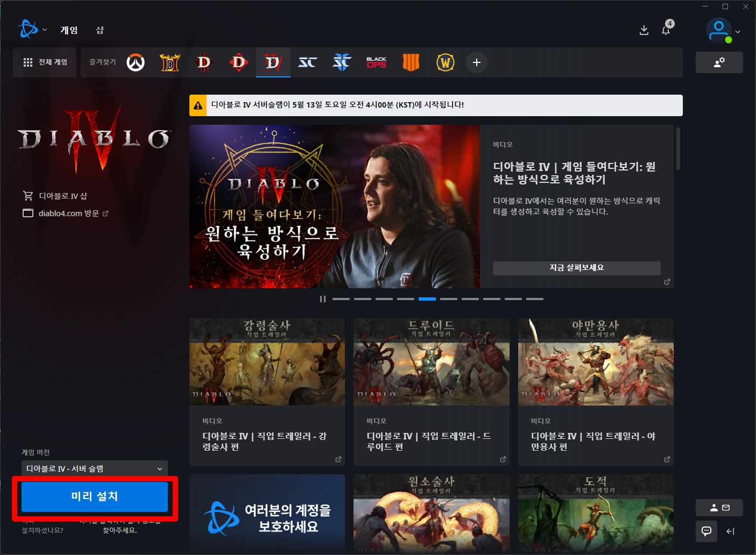Open the Battle.net logo menu

(x=28, y=30)
